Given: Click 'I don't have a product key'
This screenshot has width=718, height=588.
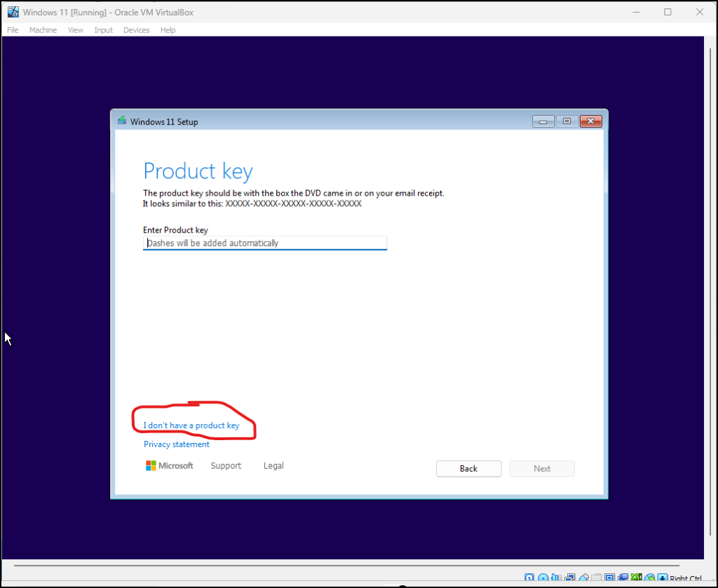Looking at the screenshot, I should point(191,425).
